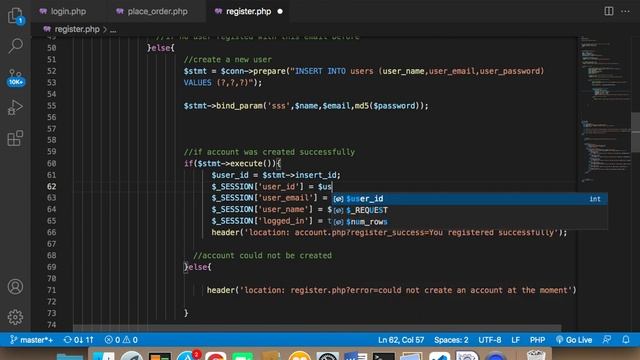
Task: Click the vertical editor scrollbar thumb
Action: coord(636,132)
